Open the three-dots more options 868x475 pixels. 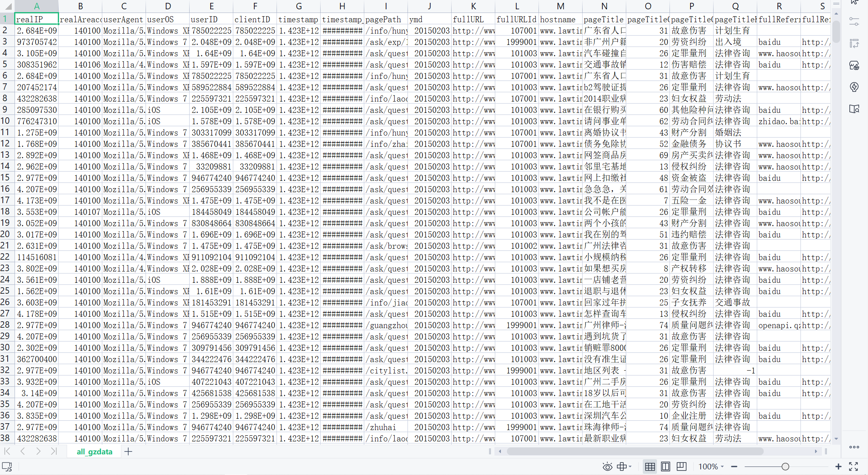coord(854,447)
